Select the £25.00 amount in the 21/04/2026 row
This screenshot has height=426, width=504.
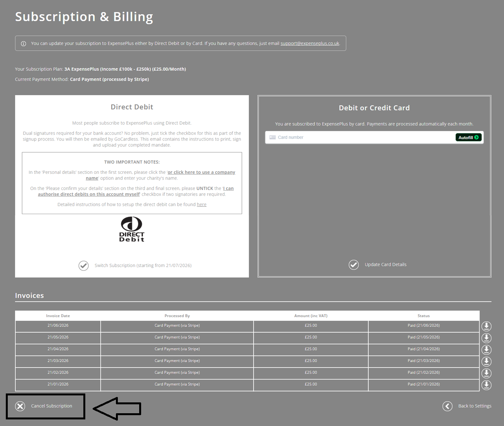311,349
